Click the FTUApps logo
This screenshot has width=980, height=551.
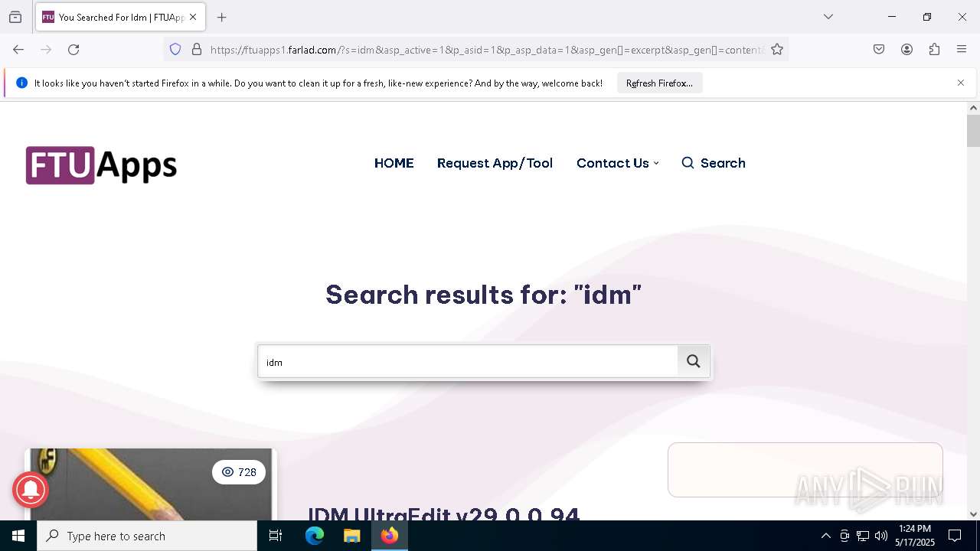101,165
